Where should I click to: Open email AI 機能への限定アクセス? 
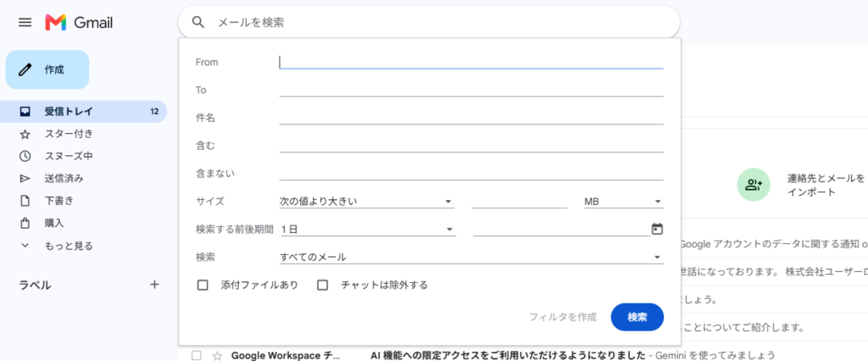pos(509,355)
